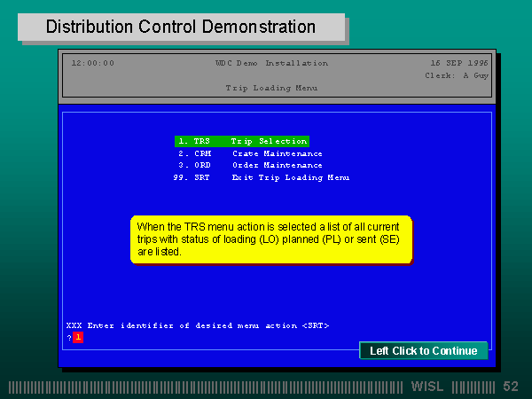Viewport: 532px width, 399px height.
Task: Click the Clerk: A Guy label
Action: [457, 75]
